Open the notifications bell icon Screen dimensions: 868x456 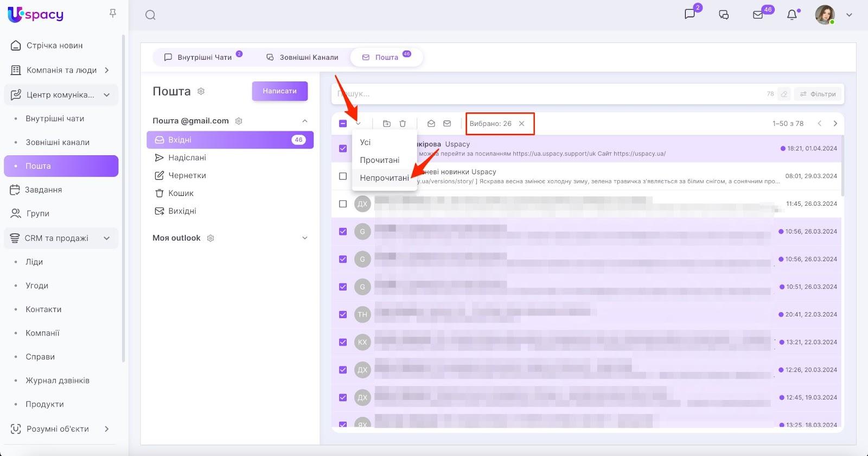[792, 15]
